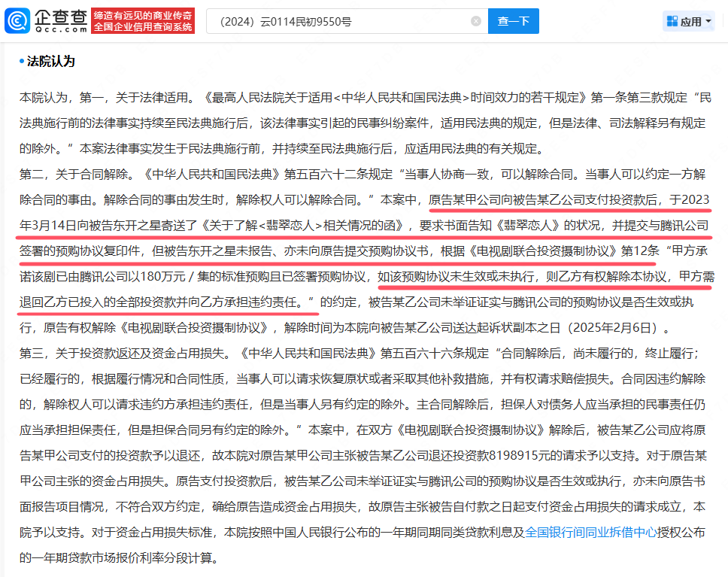728x577 pixels.
Task: Click the caret arrow next to 应用
Action: click(x=708, y=23)
